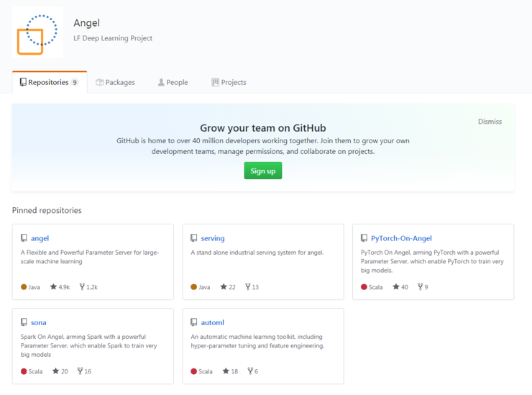The height and width of the screenshot is (395, 532).
Task: Switch to the Packages tab
Action: 115,83
